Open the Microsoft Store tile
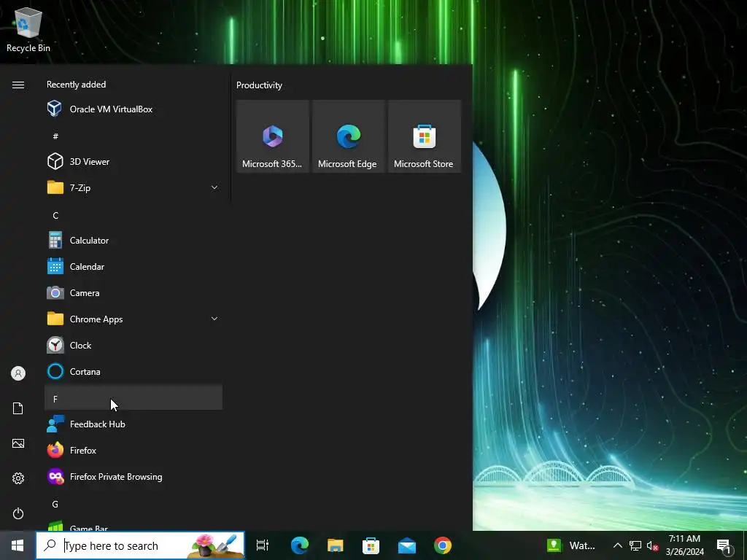 (425, 136)
